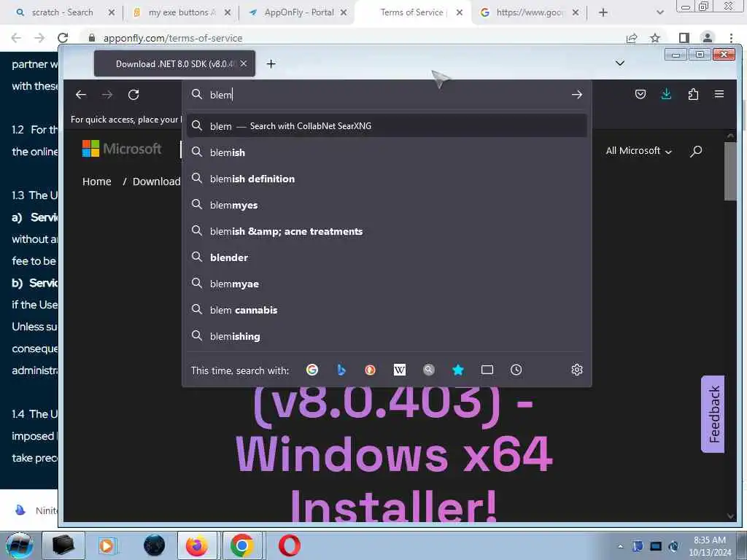Reload the Firefox page
Screen dimensions: 747x560
133,95
